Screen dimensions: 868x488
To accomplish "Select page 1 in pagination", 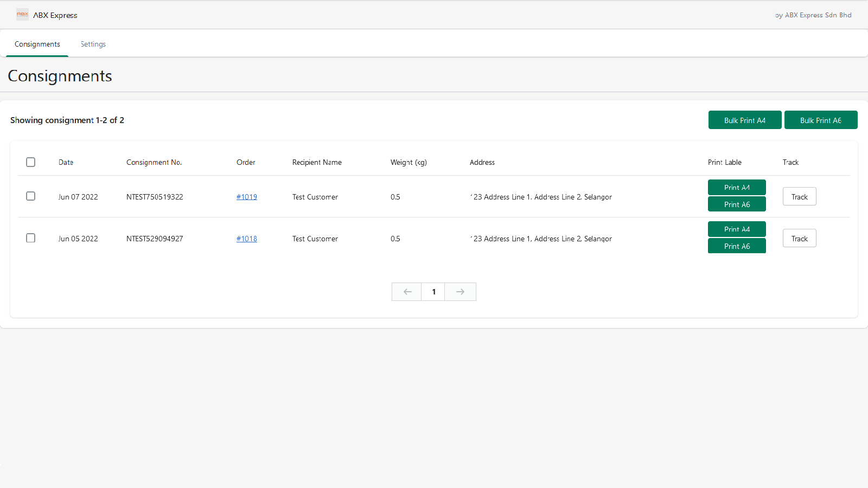I will tap(433, 292).
